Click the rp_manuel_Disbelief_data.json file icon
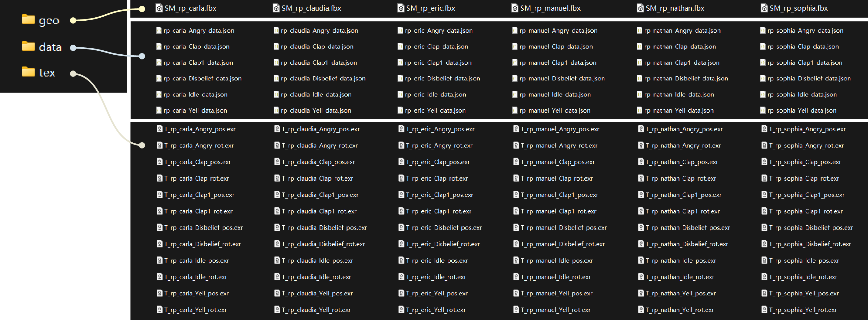This screenshot has width=868, height=320. (x=514, y=78)
